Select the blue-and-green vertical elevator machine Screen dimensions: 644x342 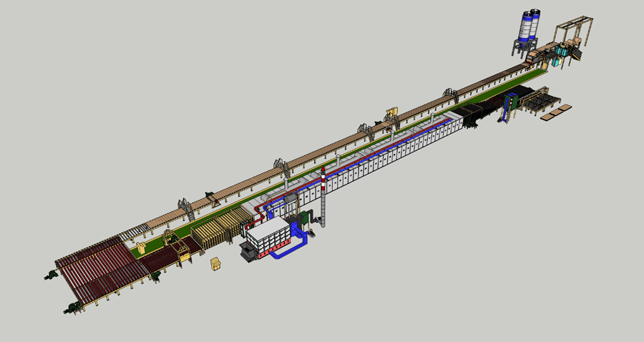(x=511, y=105)
